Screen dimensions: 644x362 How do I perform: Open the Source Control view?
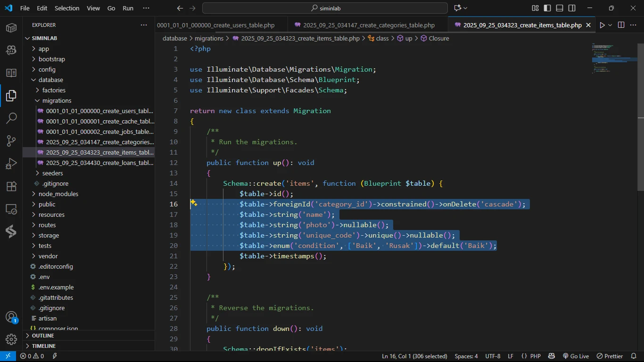(x=11, y=141)
